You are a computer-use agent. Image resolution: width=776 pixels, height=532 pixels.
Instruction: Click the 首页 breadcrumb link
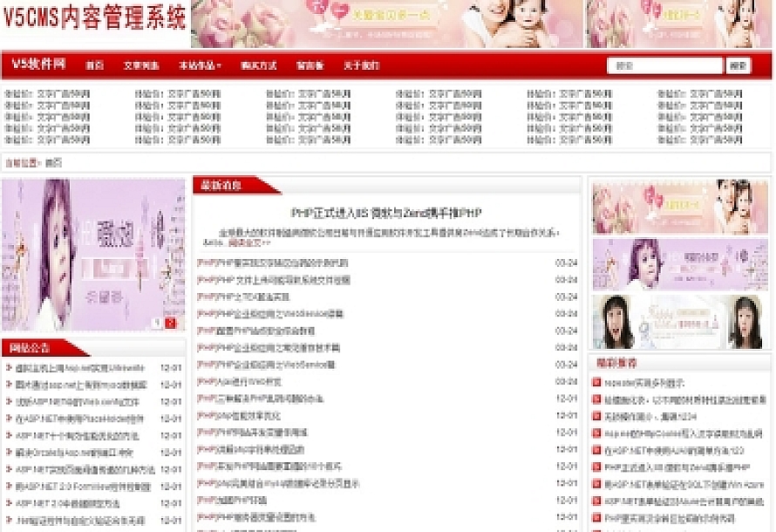pos(53,162)
